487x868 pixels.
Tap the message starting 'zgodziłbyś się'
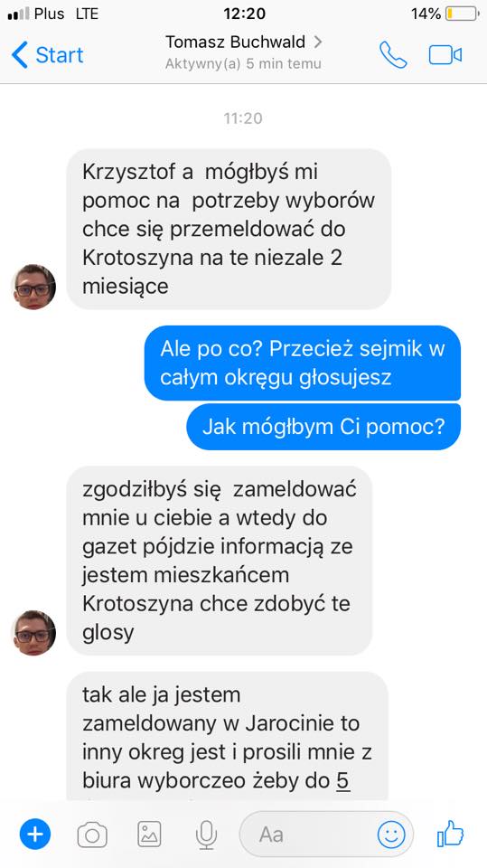(x=220, y=561)
